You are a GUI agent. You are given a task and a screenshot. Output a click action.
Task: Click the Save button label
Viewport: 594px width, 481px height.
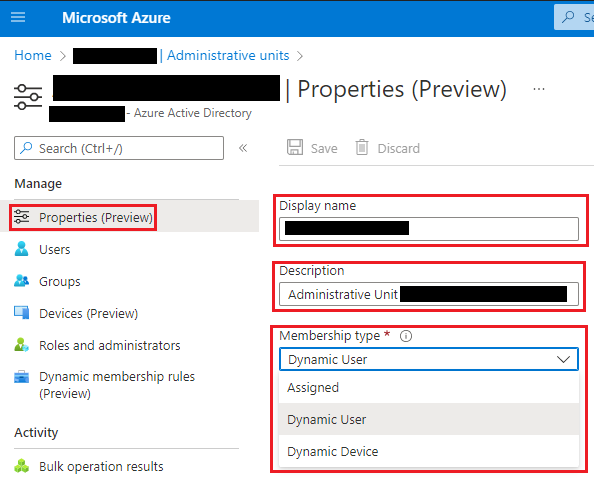click(324, 148)
